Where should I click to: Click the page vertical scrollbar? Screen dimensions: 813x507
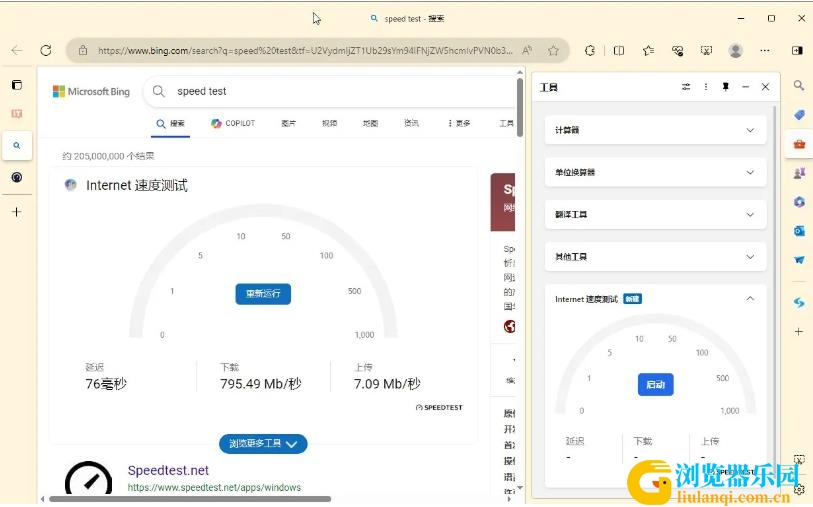pos(520,107)
